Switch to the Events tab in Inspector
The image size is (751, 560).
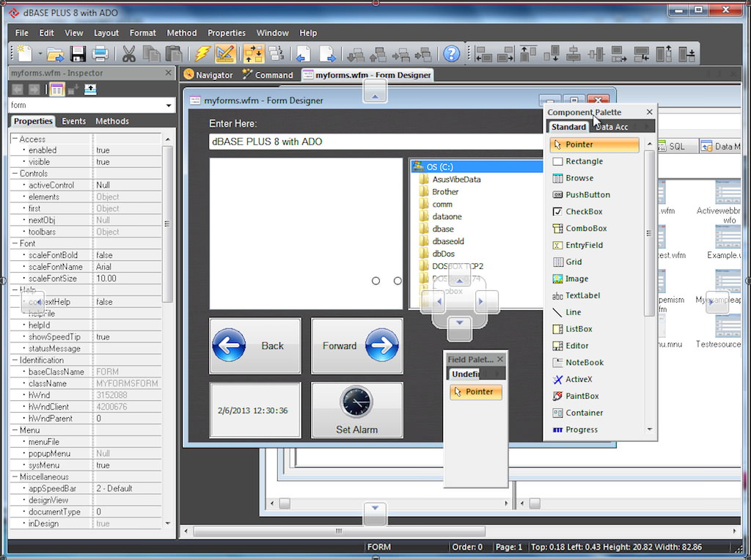tap(74, 121)
